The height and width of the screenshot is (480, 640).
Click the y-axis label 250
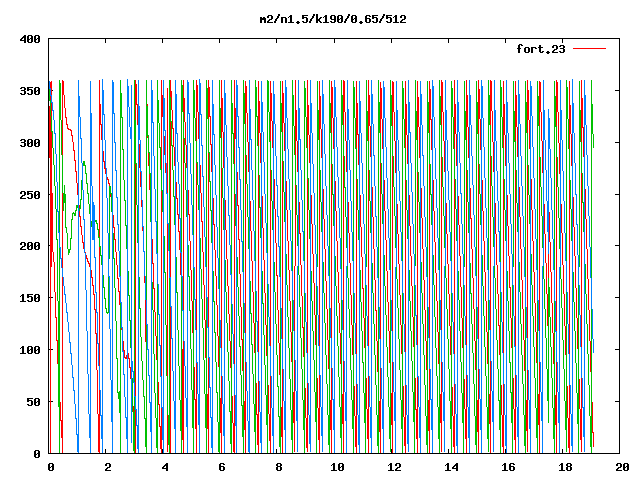(30, 195)
